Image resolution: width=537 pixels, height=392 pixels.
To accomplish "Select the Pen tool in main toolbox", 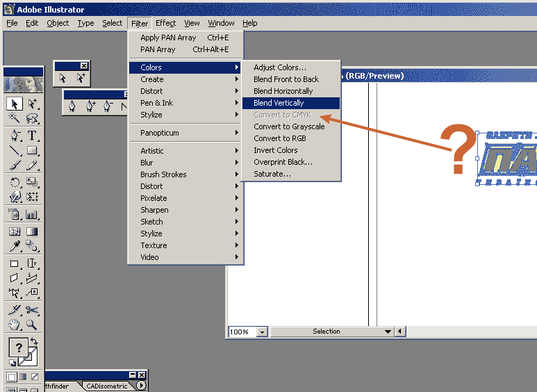I will 15,136.
